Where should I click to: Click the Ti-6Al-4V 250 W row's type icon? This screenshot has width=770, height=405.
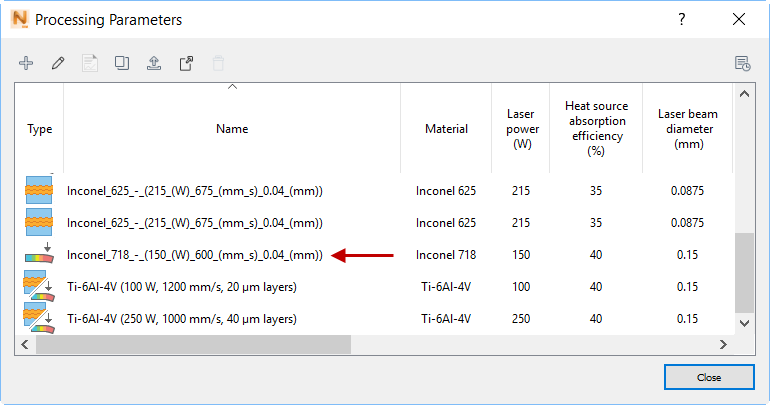pyautogui.click(x=40, y=319)
